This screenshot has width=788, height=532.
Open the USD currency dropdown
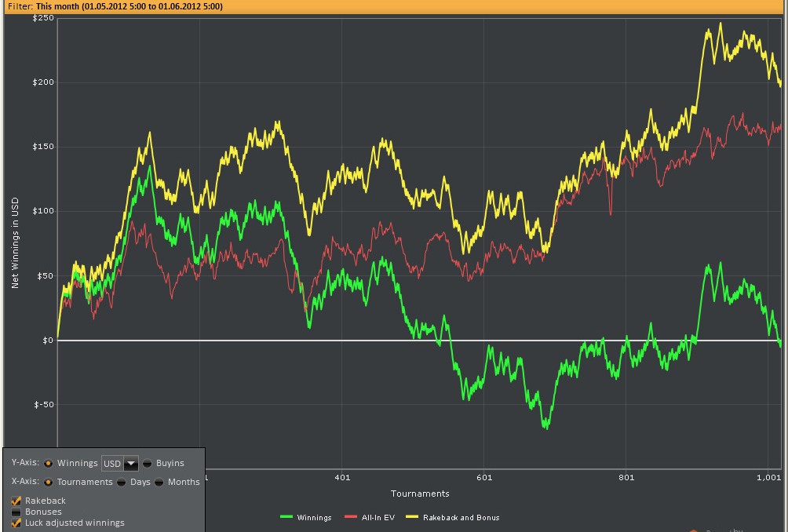119,463
